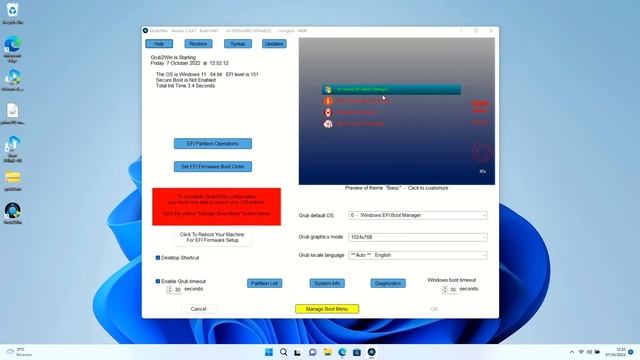Screen dimensions: 640x360
Task: Open EFI Partition Operations
Action: [213, 144]
